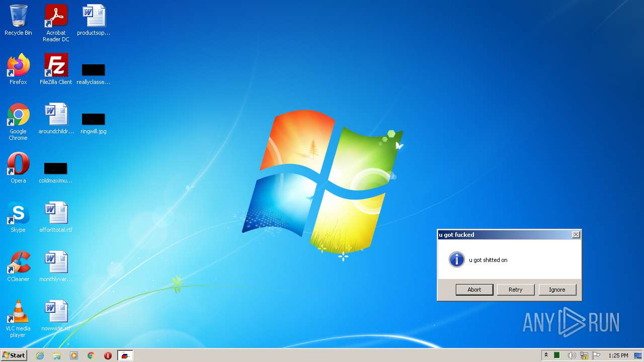The image size is (644, 362).
Task: Open the Firefox desktop shortcut
Action: click(18, 69)
